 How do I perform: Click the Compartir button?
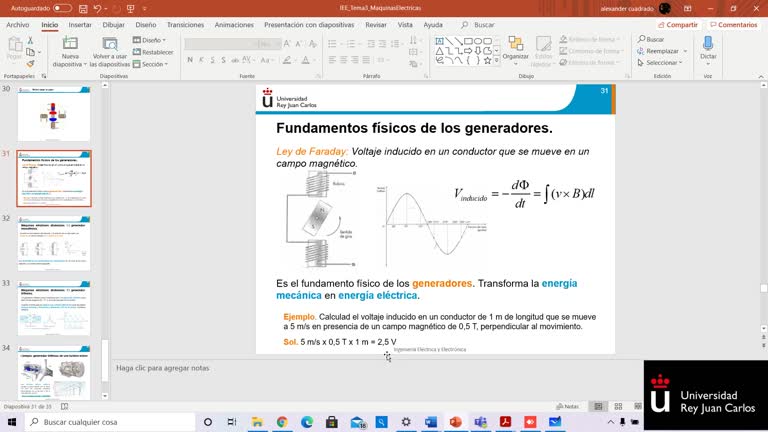678,24
